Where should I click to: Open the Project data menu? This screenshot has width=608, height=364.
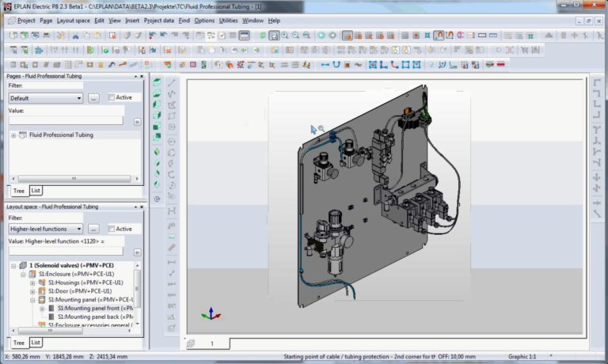coord(159,20)
